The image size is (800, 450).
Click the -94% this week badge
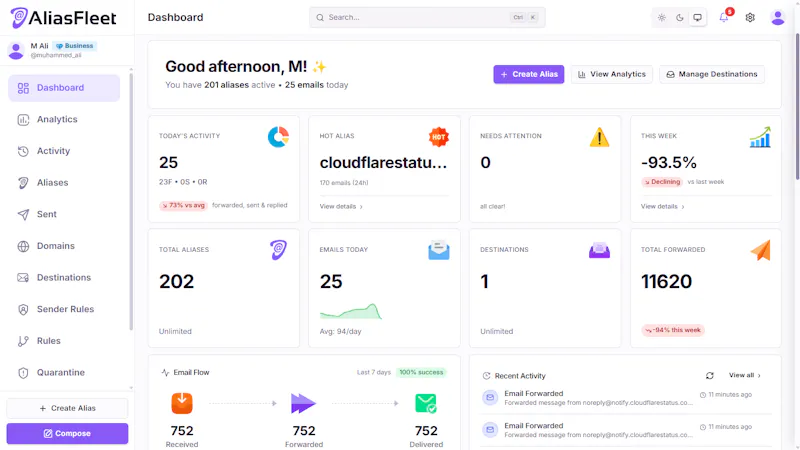click(x=673, y=331)
